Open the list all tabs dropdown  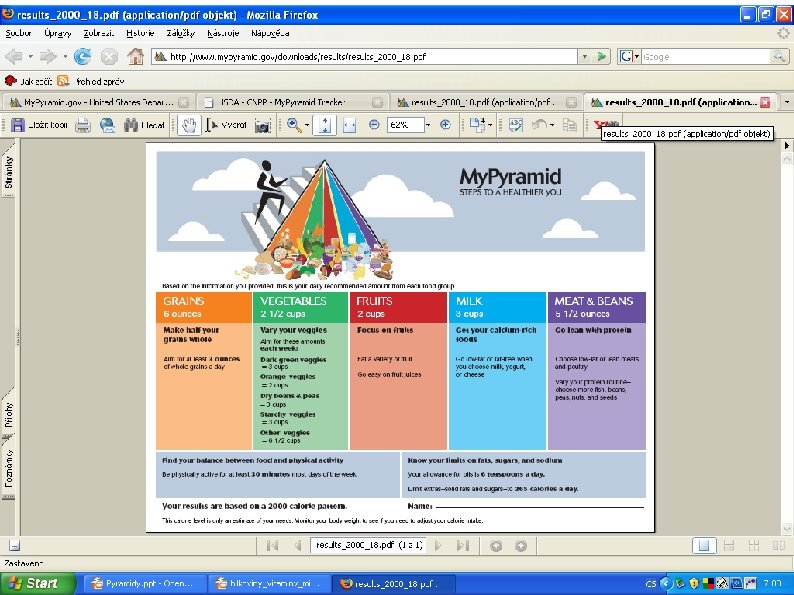tap(786, 102)
